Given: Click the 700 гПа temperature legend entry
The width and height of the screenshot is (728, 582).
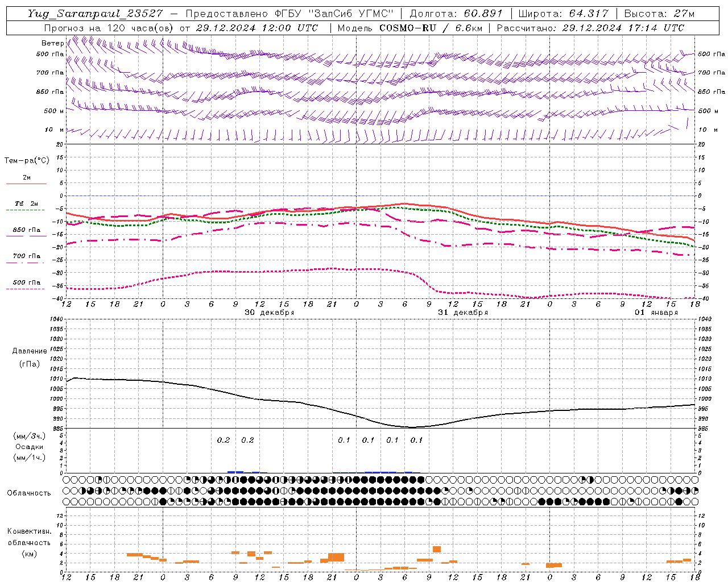Looking at the screenshot, I should [x=26, y=256].
